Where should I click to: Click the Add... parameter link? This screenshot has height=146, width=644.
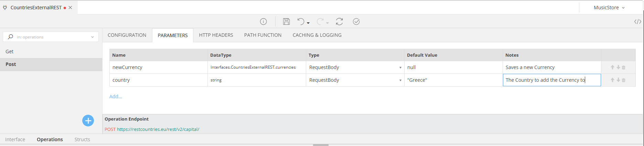tap(116, 97)
